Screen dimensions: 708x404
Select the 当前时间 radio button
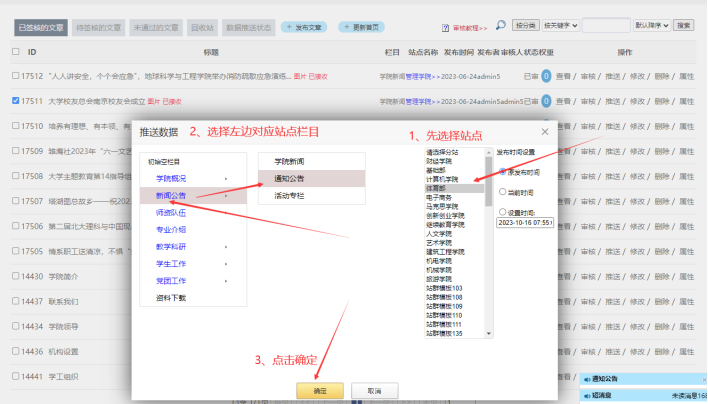coord(501,191)
